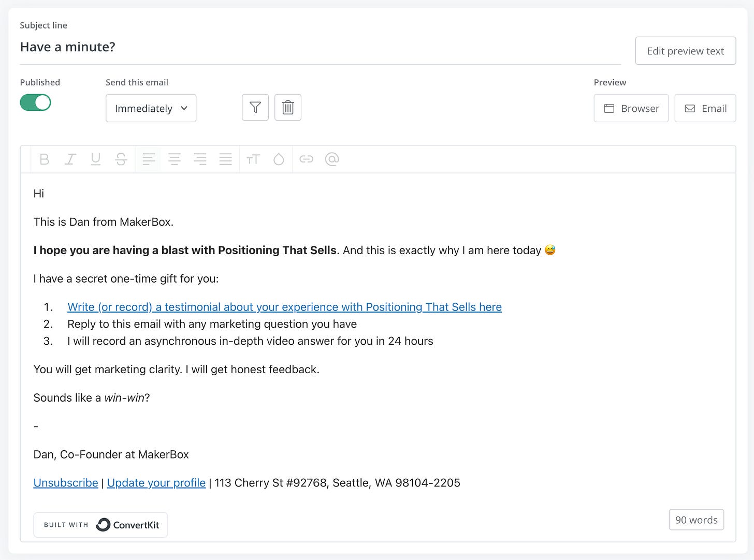
Task: Click the Update your profile link
Action: tap(156, 483)
